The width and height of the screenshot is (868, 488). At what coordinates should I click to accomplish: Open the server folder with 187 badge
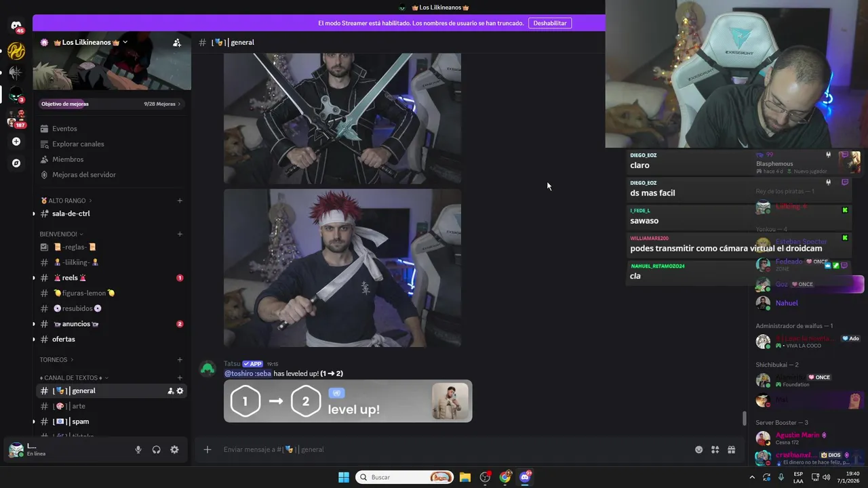(x=16, y=119)
